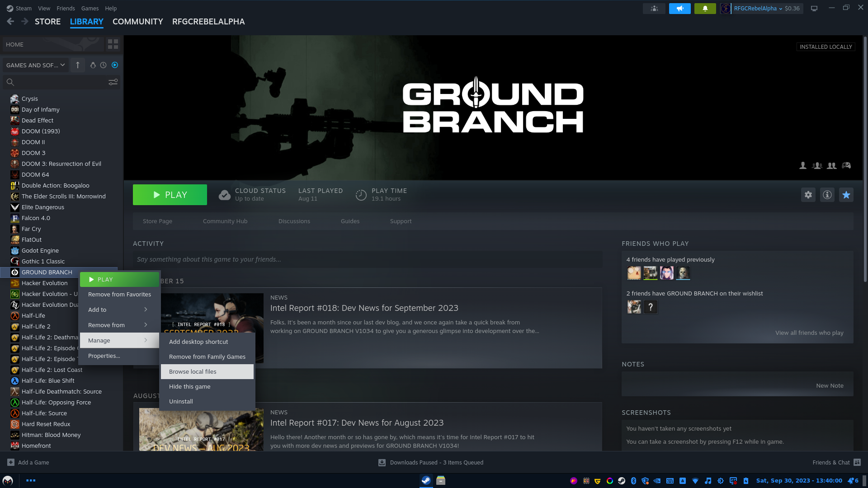The image size is (868, 488).
Task: Toggle Linux penguin compatibility filter
Action: pos(93,65)
